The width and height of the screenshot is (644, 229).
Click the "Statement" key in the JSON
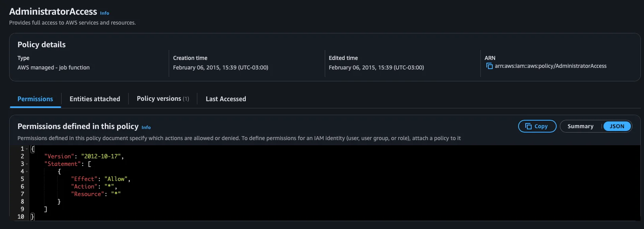point(63,164)
